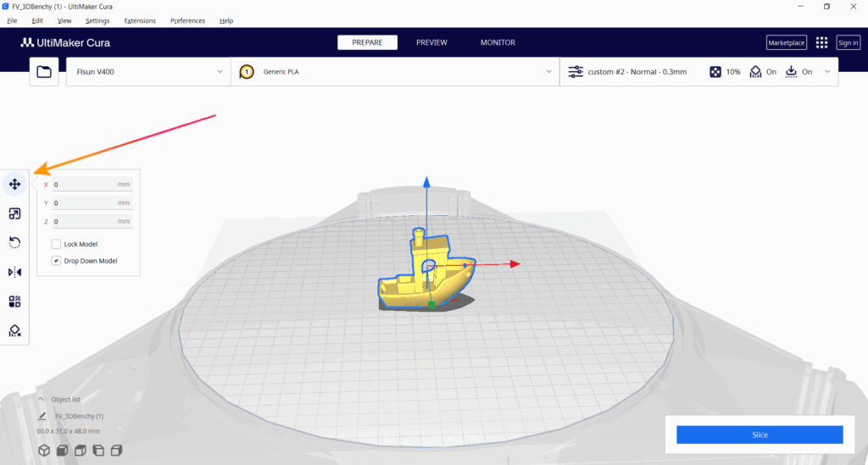The width and height of the screenshot is (868, 465).
Task: Switch to the MONITOR stage tab
Action: [x=498, y=42]
